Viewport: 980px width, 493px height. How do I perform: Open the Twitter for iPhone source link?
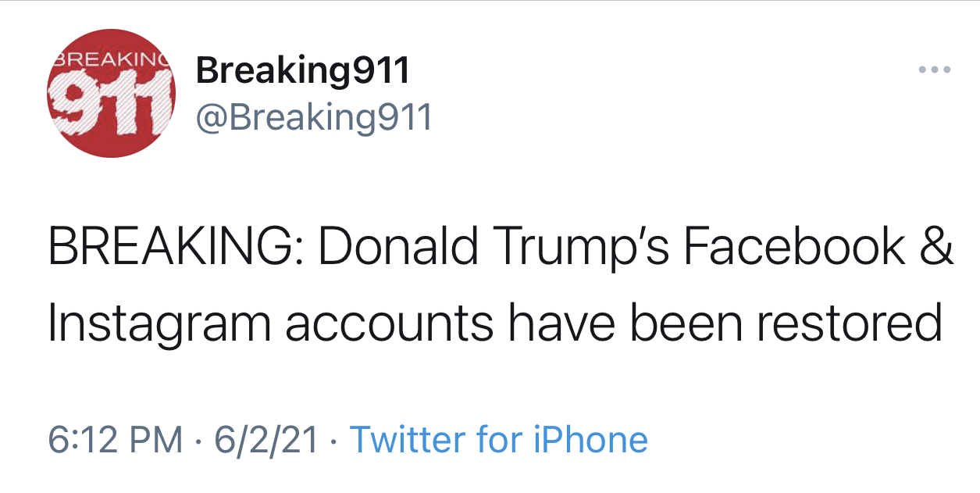point(498,440)
